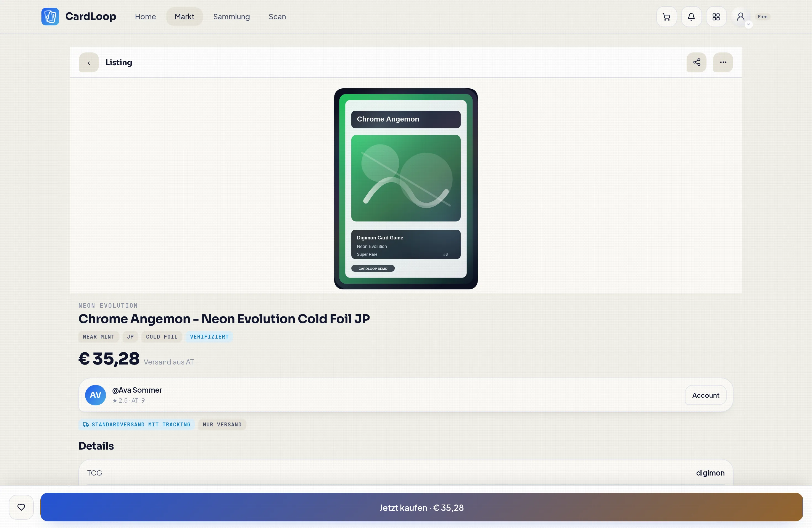This screenshot has width=812, height=528.
Task: Click the JP language tag
Action: tap(130, 337)
